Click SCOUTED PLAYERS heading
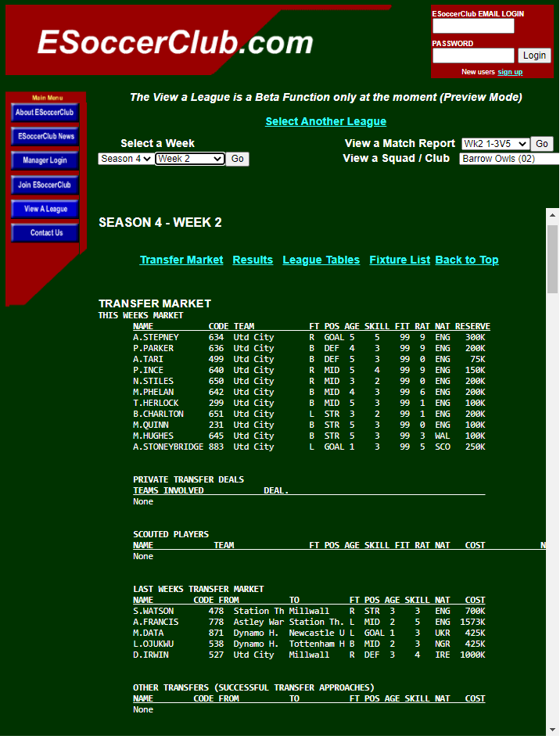Image resolution: width=560 pixels, height=750 pixels. (x=171, y=535)
